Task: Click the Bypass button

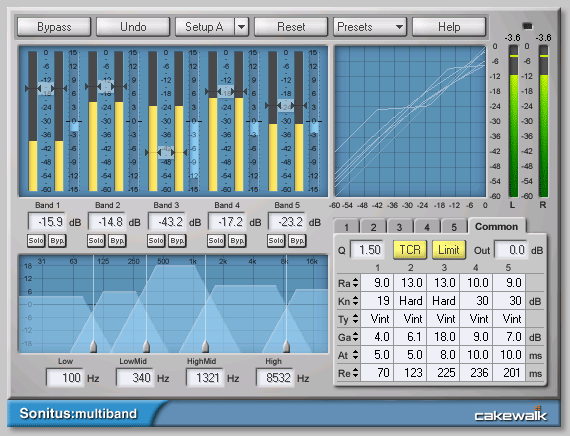Action: click(54, 27)
